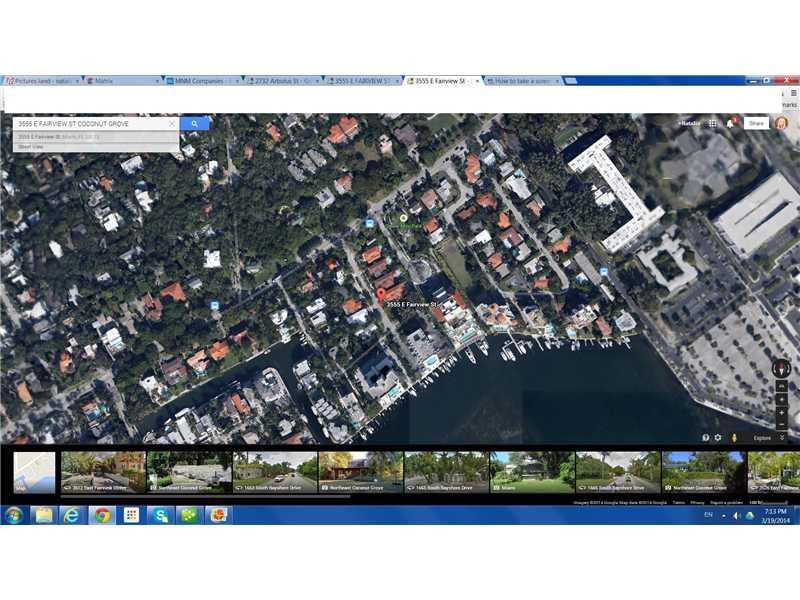The image size is (800, 600).
Task: Clear the search box text
Action: click(172, 124)
